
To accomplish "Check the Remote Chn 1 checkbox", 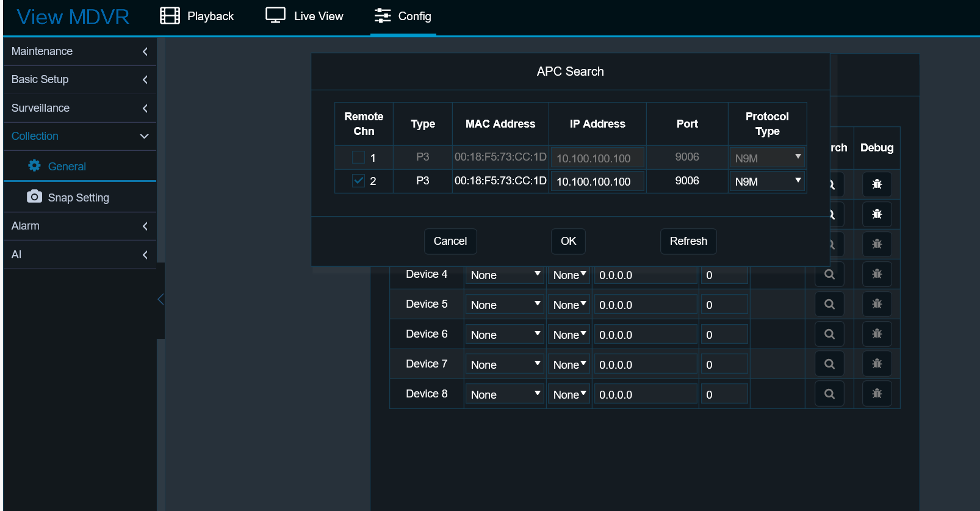I will [x=358, y=158].
